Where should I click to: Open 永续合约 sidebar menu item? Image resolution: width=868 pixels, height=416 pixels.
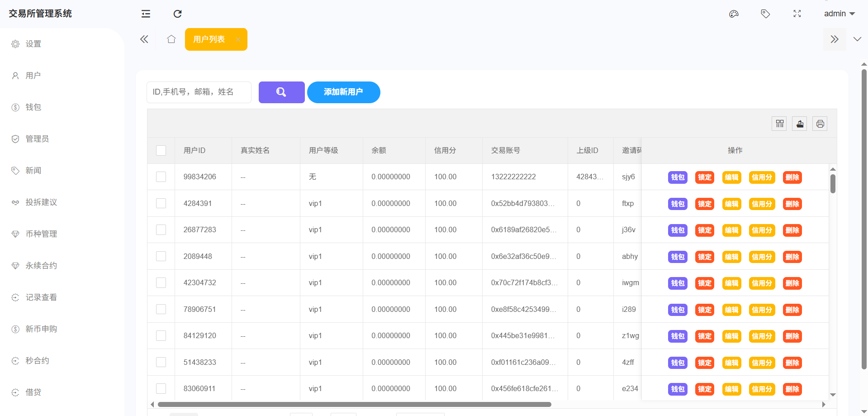pos(41,266)
